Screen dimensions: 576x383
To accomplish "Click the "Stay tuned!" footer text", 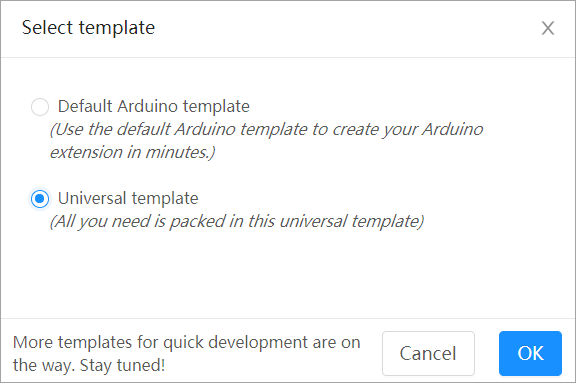I will pyautogui.click(x=122, y=365).
